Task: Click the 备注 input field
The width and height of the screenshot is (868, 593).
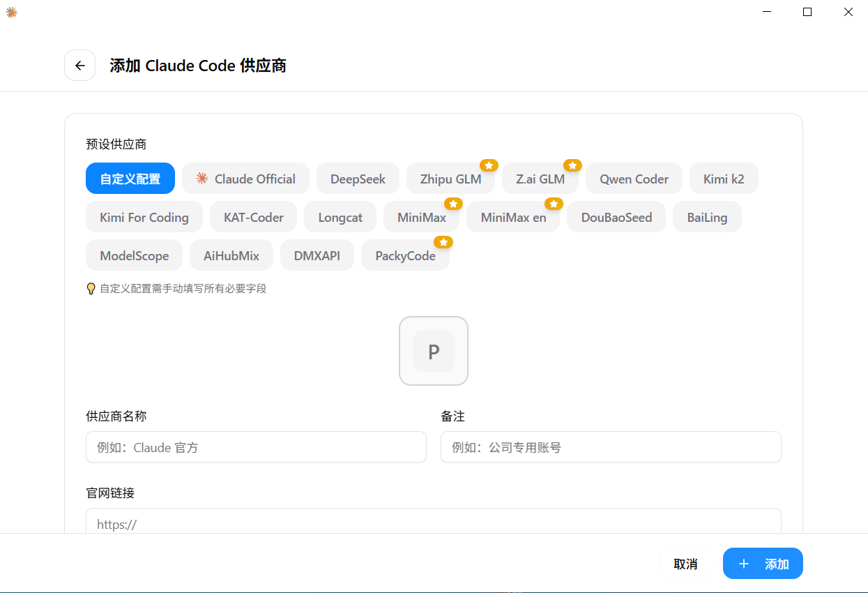Action: (x=611, y=446)
